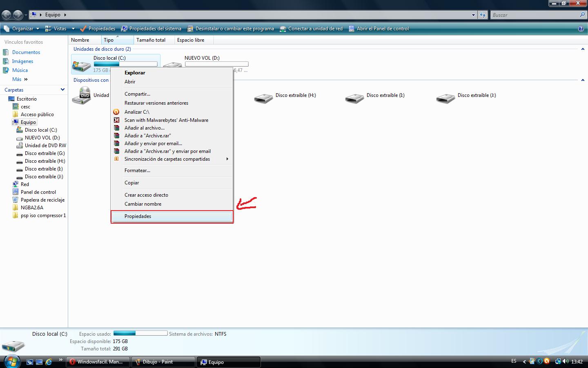Click the Añadir al archivo WinRAR entry
Image resolution: width=588 pixels, height=368 pixels.
[x=144, y=128]
